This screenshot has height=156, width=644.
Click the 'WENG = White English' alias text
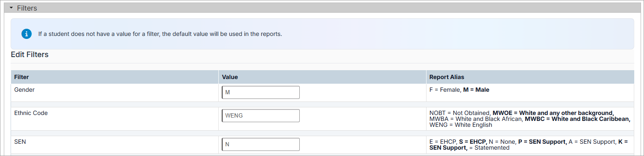click(x=461, y=125)
